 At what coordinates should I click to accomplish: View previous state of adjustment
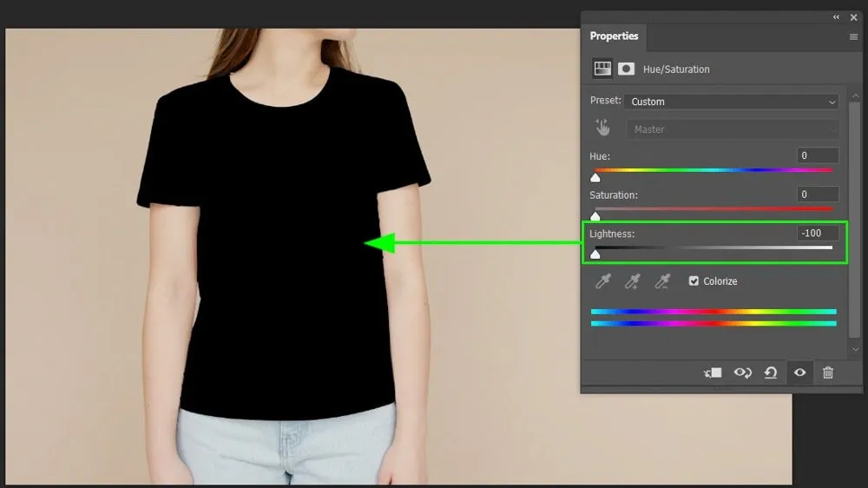742,373
